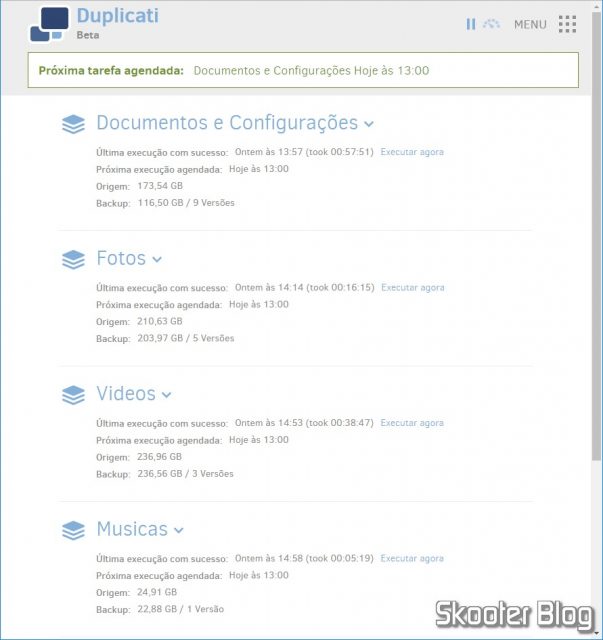
Task: Click the '210,63 GB' origin value
Action: (160, 321)
